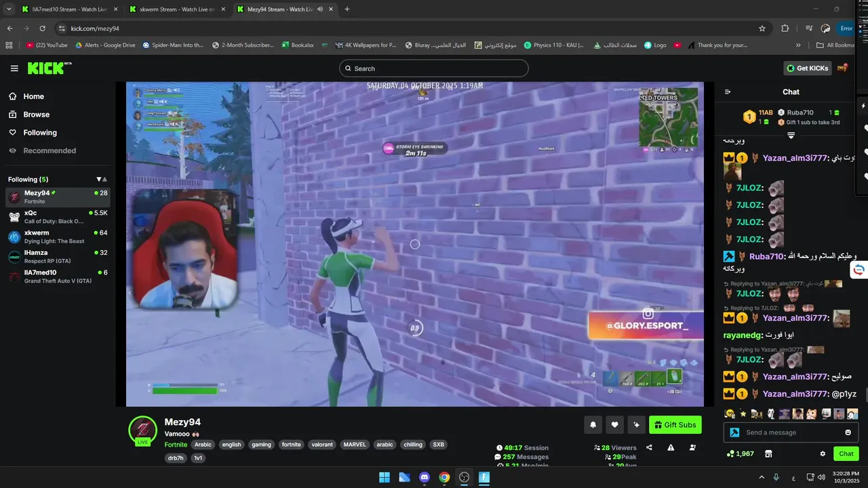Click the MARVEL stream tag

pyautogui.click(x=355, y=445)
